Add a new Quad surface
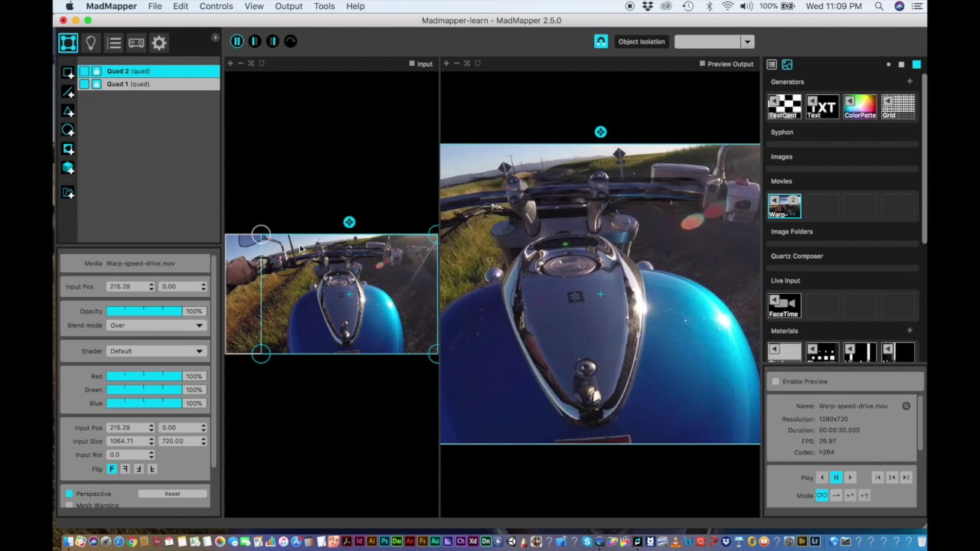980x551 pixels. tap(68, 73)
